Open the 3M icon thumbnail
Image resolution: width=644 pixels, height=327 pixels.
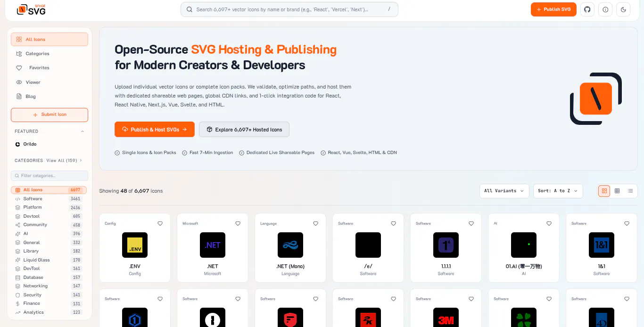pos(446,318)
